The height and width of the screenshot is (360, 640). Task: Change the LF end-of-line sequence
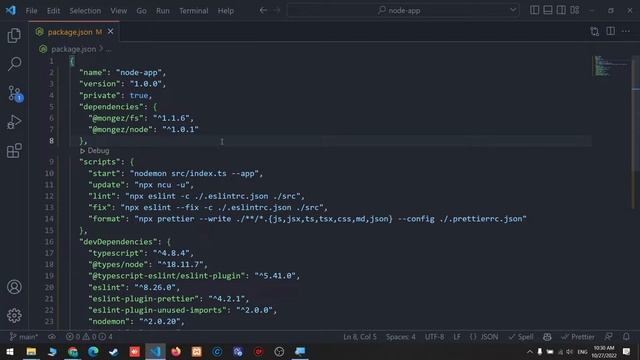(457, 337)
